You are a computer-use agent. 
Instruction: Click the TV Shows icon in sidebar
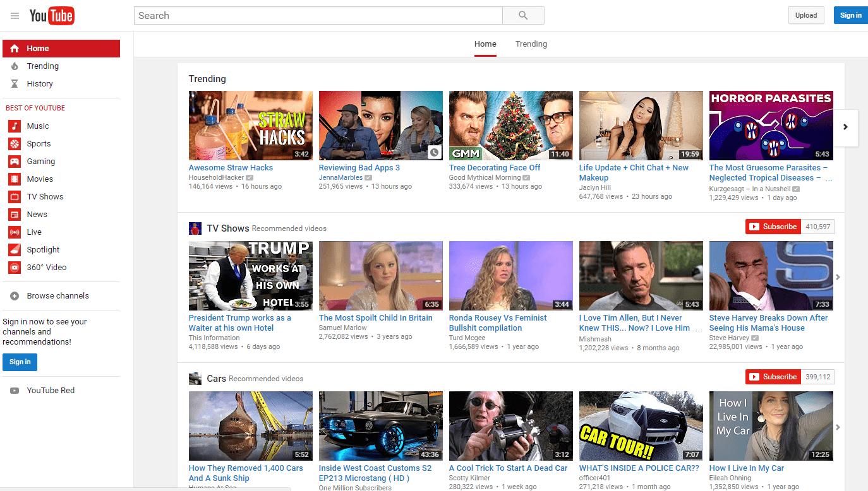(x=15, y=197)
